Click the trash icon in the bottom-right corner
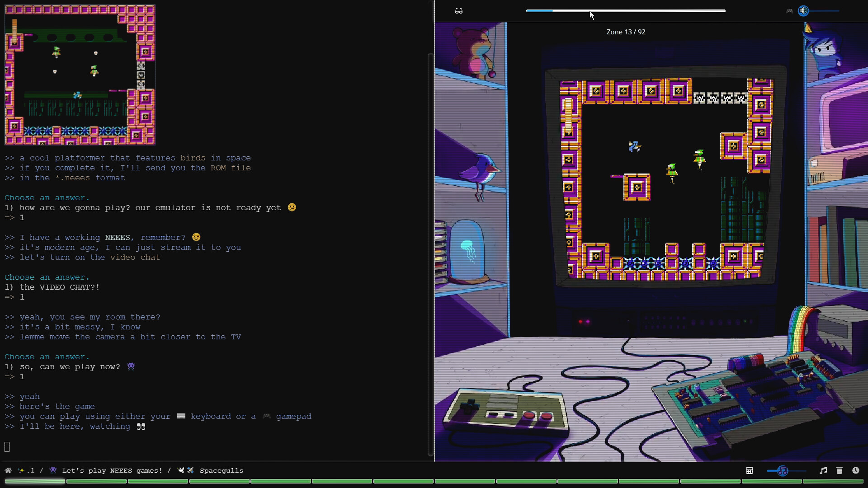The width and height of the screenshot is (868, 488). pos(840,470)
